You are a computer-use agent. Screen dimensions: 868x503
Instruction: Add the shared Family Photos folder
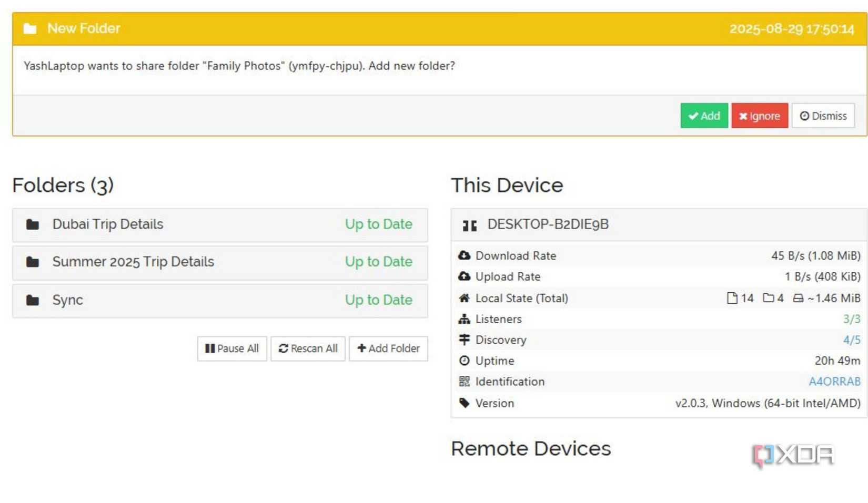click(704, 116)
